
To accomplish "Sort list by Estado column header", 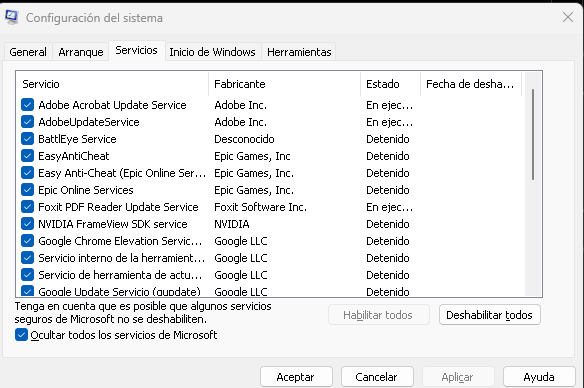I will 390,84.
